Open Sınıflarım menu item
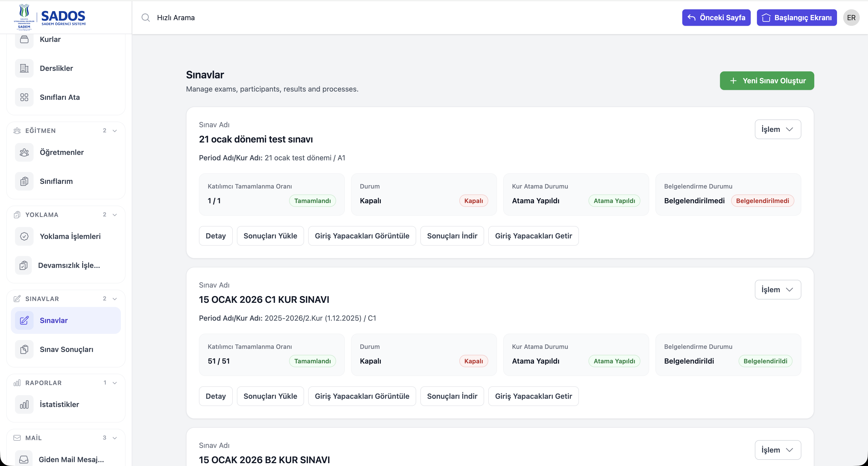The image size is (868, 466). tap(66, 182)
